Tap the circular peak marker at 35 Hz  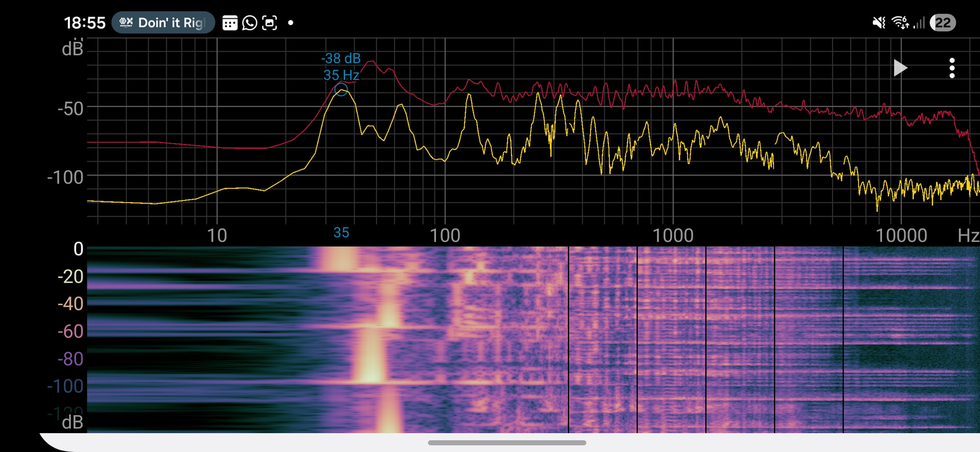341,90
